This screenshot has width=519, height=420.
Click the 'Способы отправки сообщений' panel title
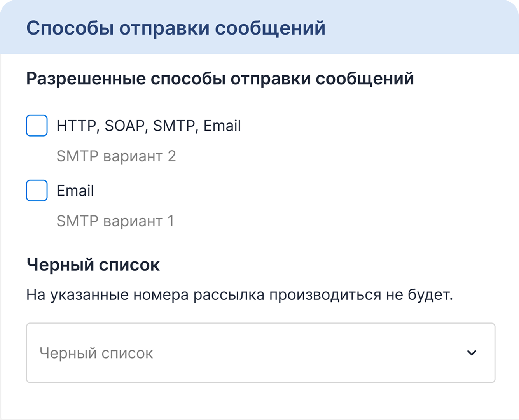pos(176,28)
